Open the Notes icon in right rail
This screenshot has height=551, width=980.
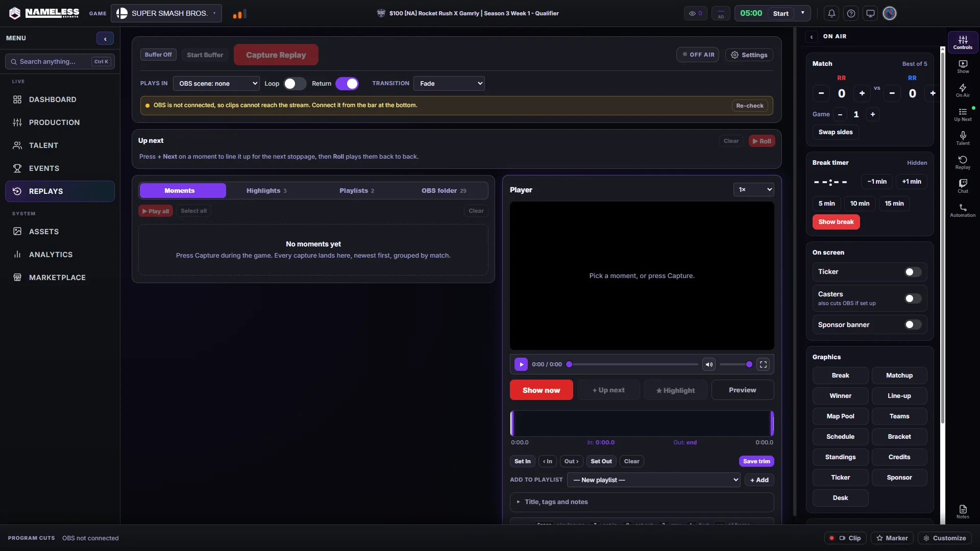pos(963,512)
